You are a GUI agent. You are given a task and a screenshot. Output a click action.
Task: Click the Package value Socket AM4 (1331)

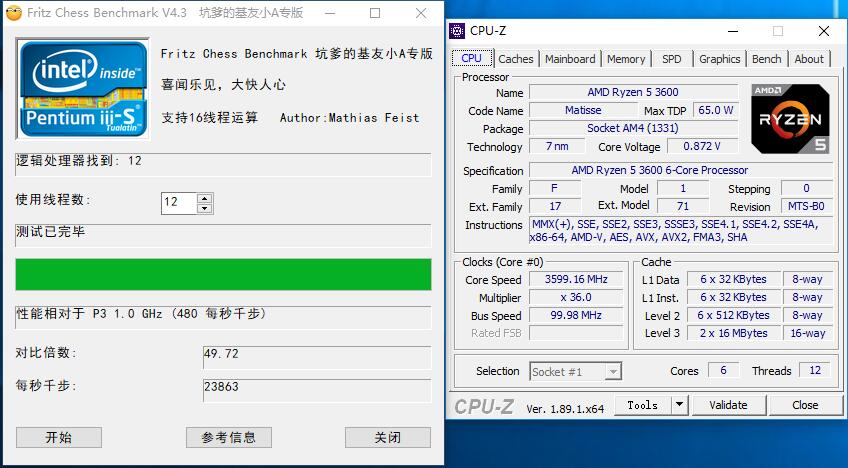click(x=633, y=128)
